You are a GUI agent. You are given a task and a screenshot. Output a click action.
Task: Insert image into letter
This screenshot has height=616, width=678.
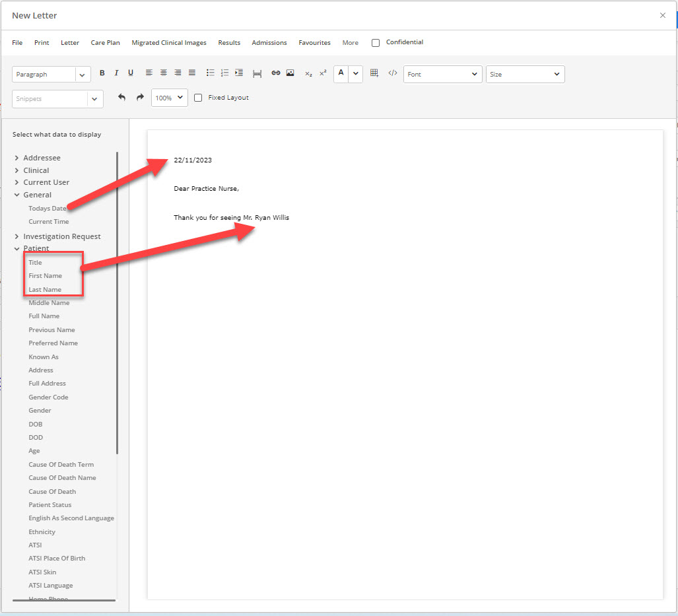tap(290, 73)
